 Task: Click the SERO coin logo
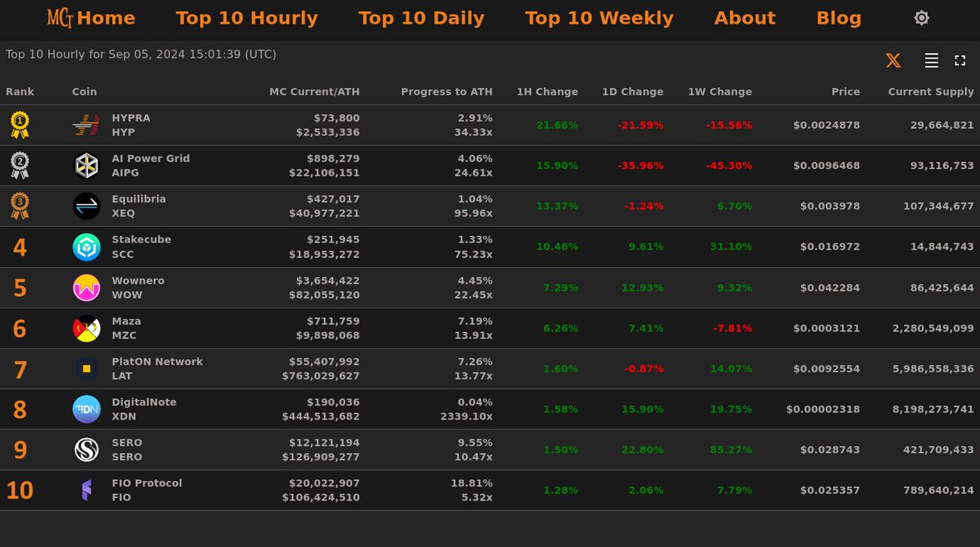point(87,450)
